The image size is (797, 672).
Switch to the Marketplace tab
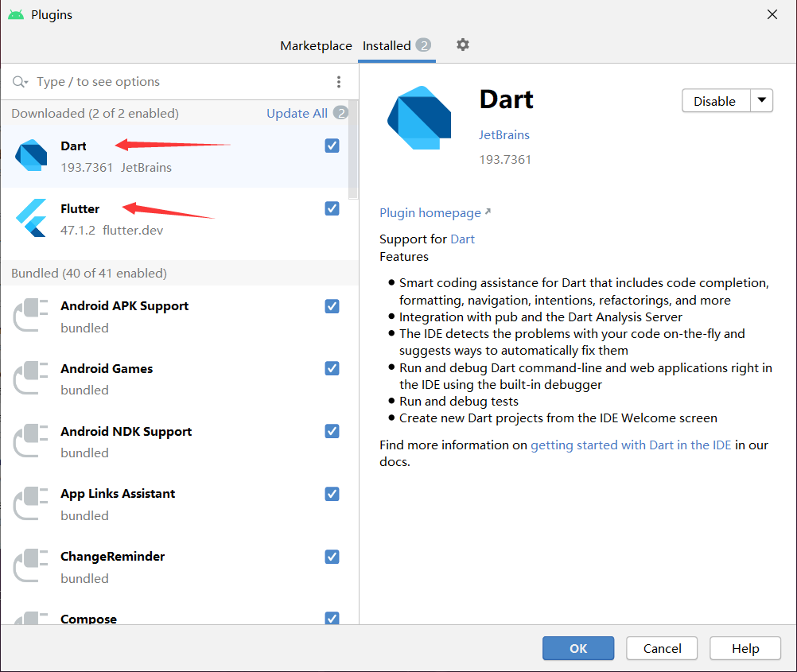pos(316,46)
